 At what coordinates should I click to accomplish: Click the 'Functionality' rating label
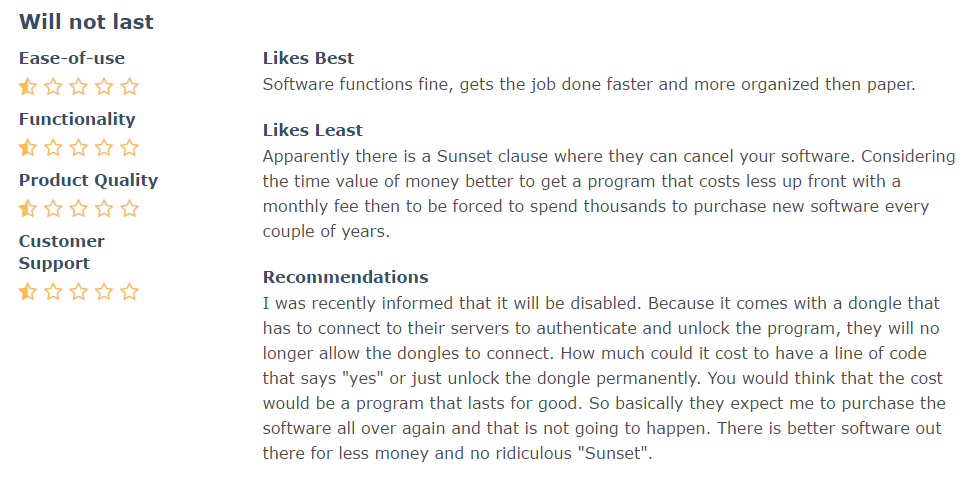pos(77,119)
